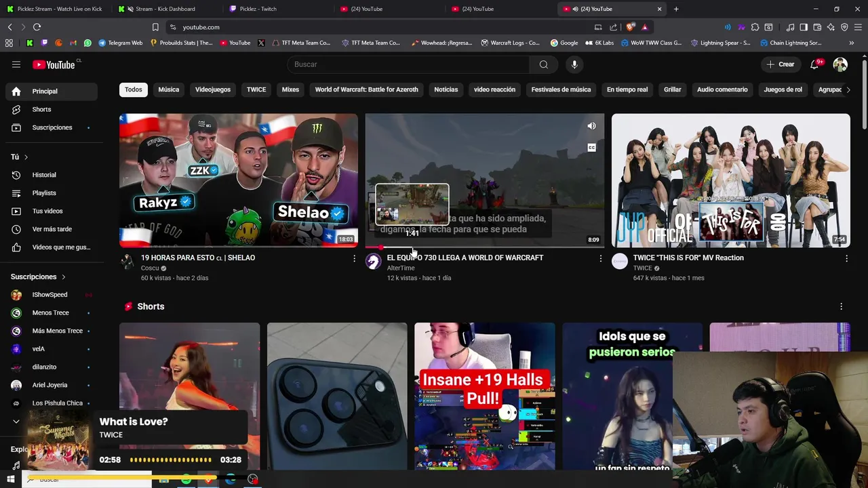Open the browser extensions puzzle icon
The width and height of the screenshot is (868, 488).
click(755, 27)
